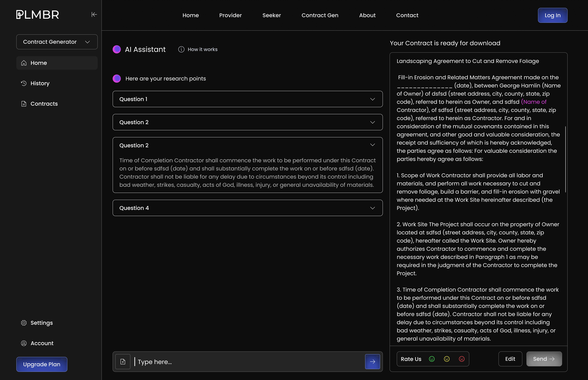Collapse the sidebar with arrow icon
This screenshot has height=380, width=588.
[x=94, y=15]
